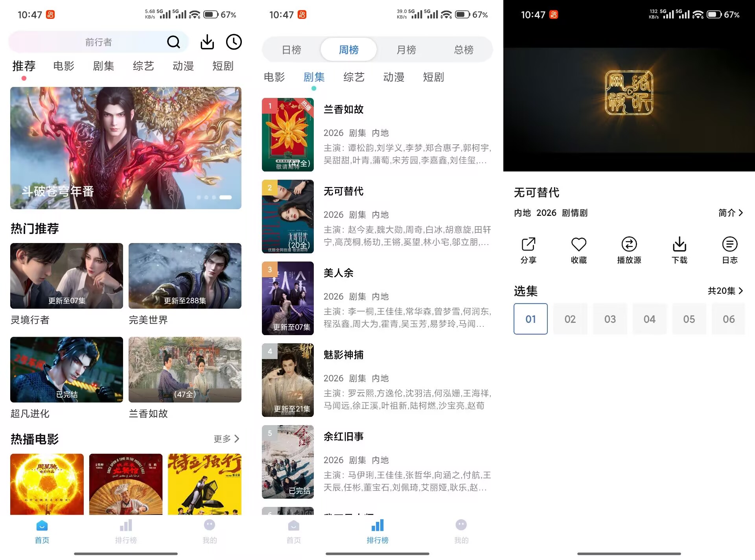Screen dimensions: 755x560
Task: Open 美人余 ranking entry
Action: click(377, 298)
